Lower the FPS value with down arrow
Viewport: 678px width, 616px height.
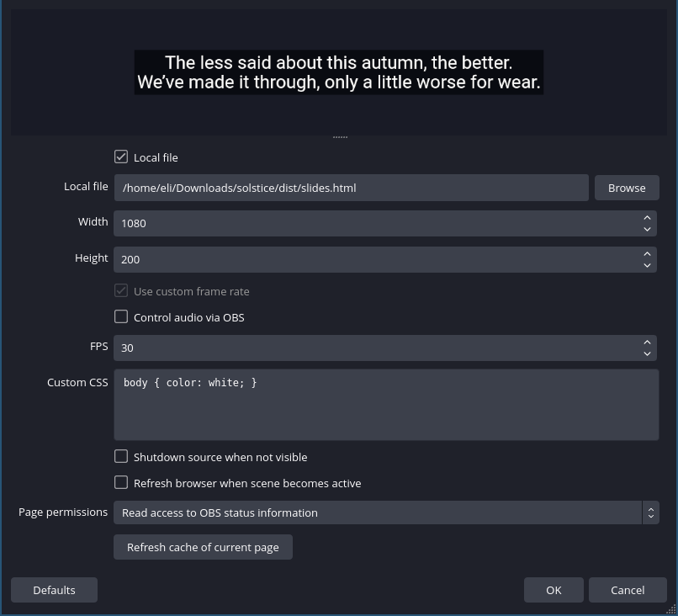pyautogui.click(x=647, y=353)
